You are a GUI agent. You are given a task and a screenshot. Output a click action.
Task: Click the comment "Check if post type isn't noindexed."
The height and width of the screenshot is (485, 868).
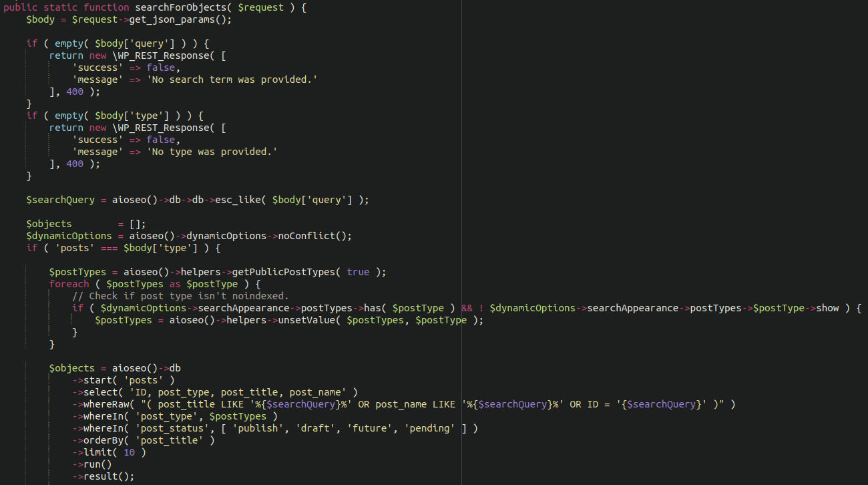180,296
